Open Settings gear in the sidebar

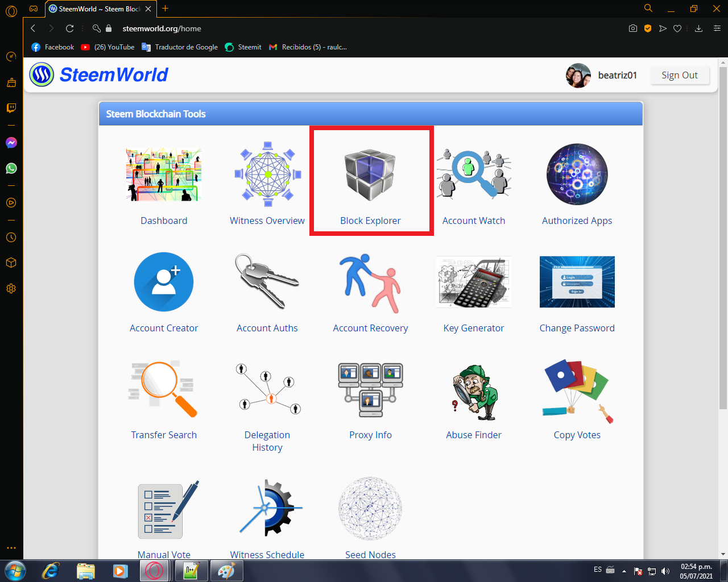11,288
